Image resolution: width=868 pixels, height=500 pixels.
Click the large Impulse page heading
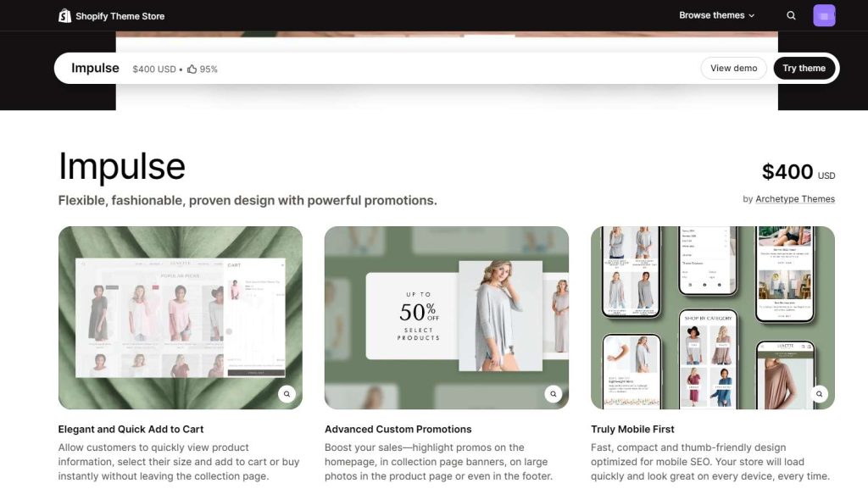[x=121, y=166]
